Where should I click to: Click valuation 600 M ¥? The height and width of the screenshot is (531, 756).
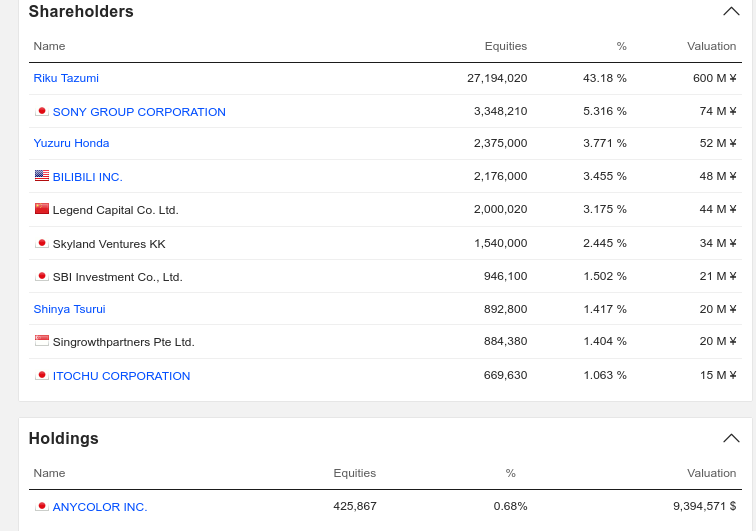coord(715,78)
